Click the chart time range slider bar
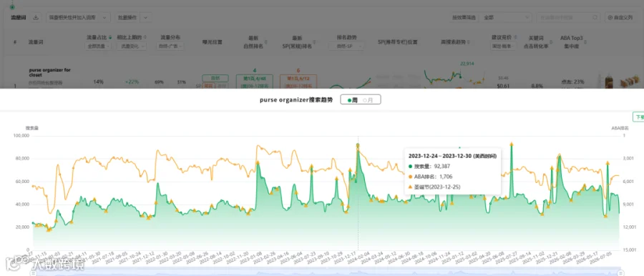This screenshot has width=644, height=276. click(326, 272)
